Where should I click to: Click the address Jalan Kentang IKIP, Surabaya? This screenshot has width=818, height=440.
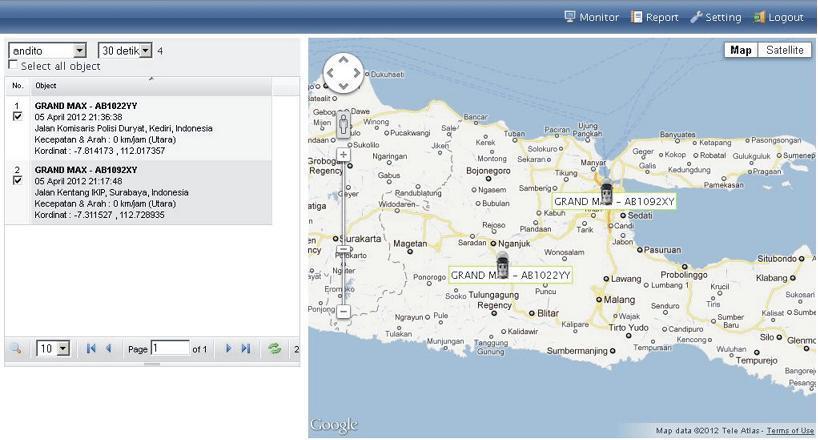click(111, 193)
